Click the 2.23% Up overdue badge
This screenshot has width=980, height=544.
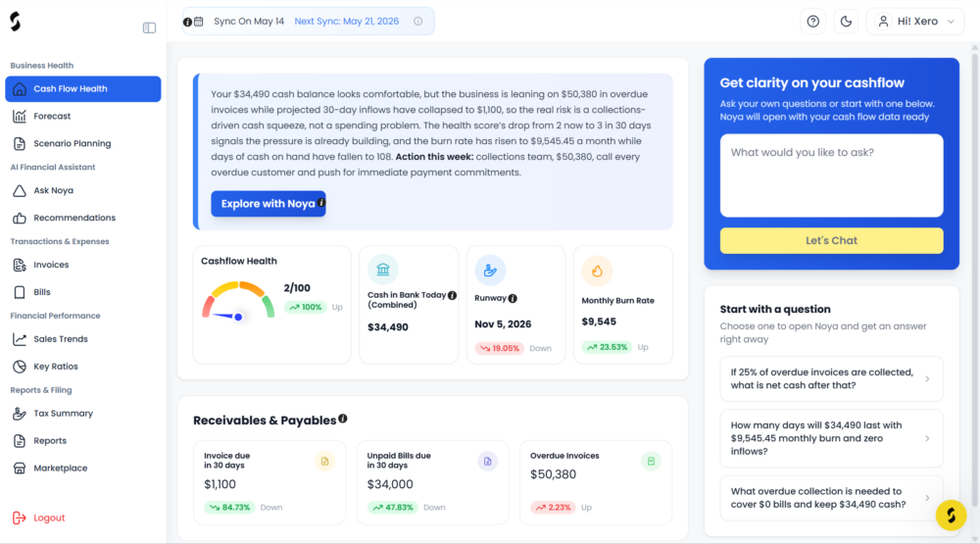(x=553, y=508)
